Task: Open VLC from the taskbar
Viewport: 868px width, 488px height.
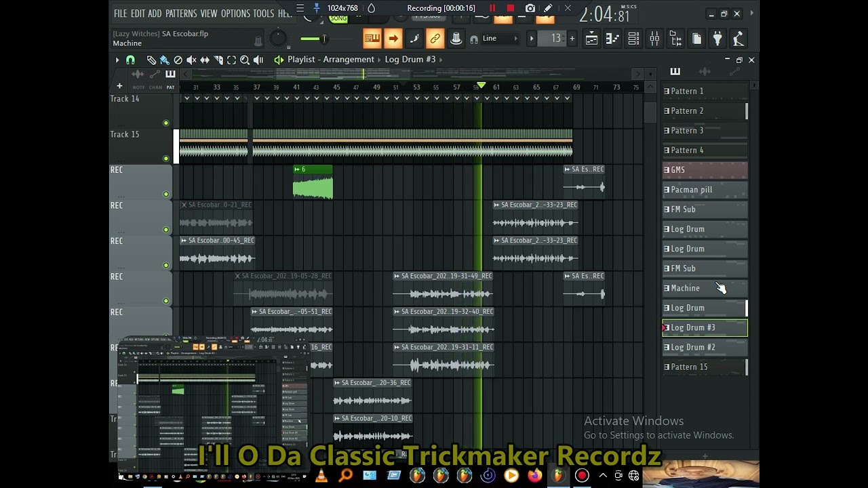Action: 321,476
